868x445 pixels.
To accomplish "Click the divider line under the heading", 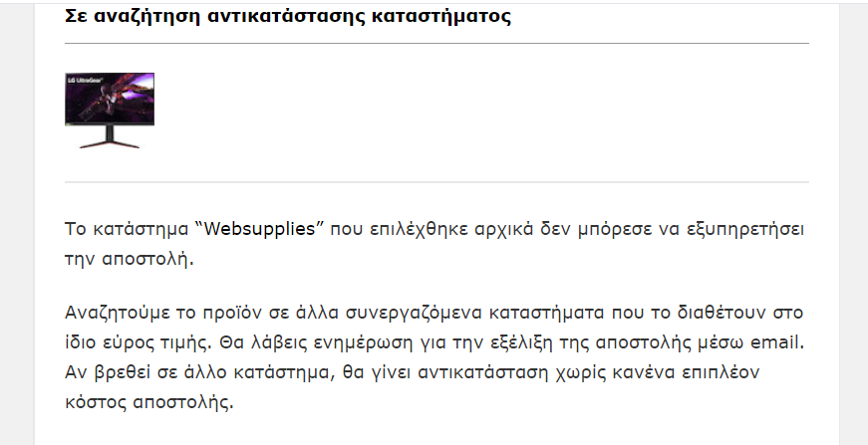I will pos(436,43).
